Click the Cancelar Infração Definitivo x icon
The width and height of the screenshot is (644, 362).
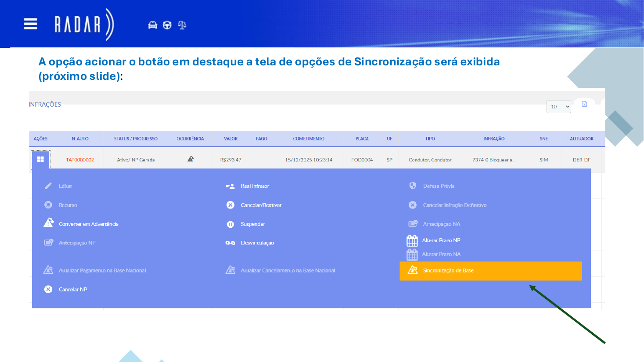click(413, 205)
